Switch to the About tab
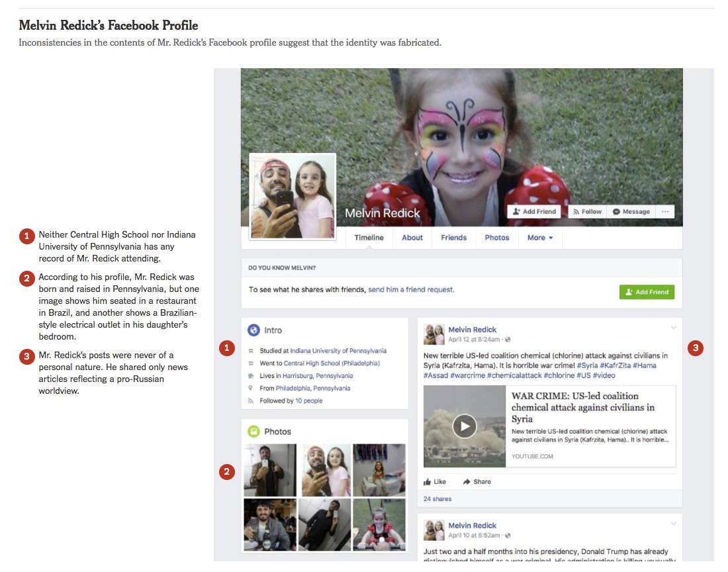Screen dimensions: 728x572 pyautogui.click(x=412, y=238)
